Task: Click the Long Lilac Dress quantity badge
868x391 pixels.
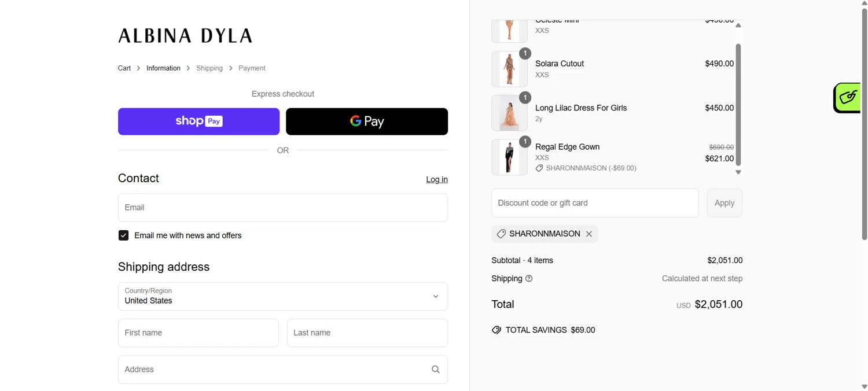Action: pyautogui.click(x=525, y=98)
